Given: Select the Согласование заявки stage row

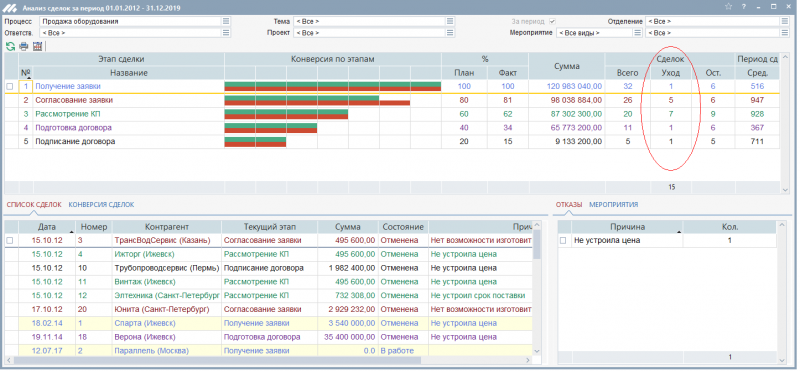Looking at the screenshot, I should [x=392, y=101].
